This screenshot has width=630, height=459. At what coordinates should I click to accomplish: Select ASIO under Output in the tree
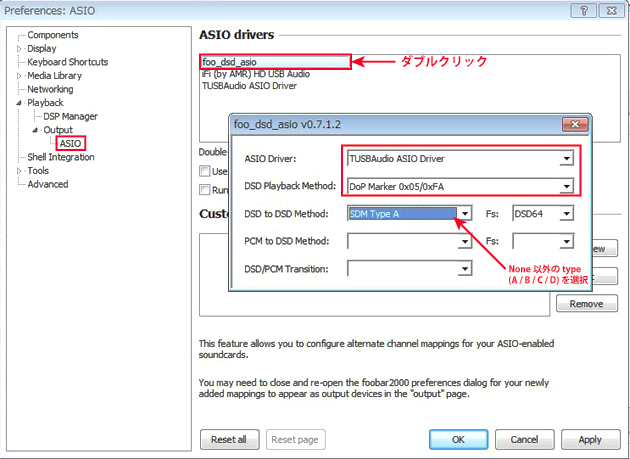coord(70,144)
